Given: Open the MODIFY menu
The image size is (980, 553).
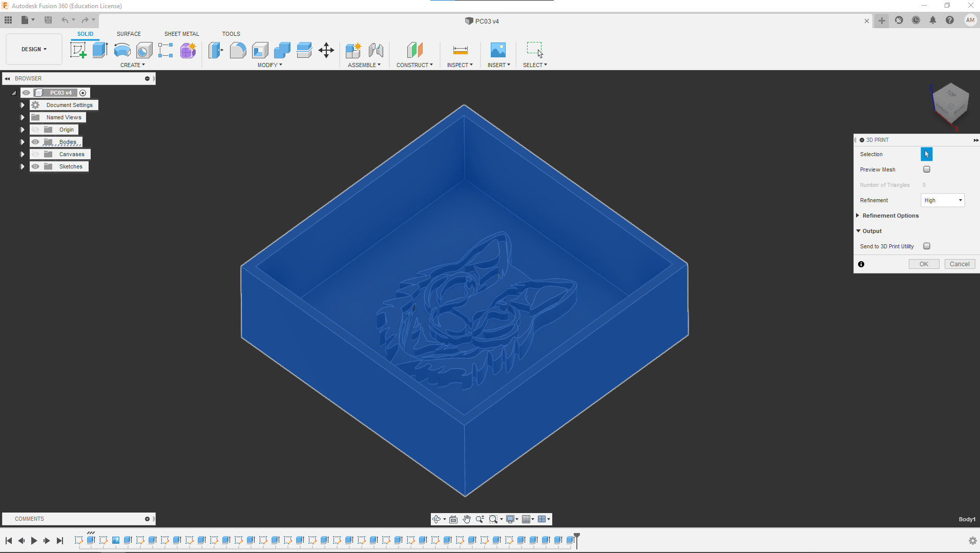Looking at the screenshot, I should point(270,65).
